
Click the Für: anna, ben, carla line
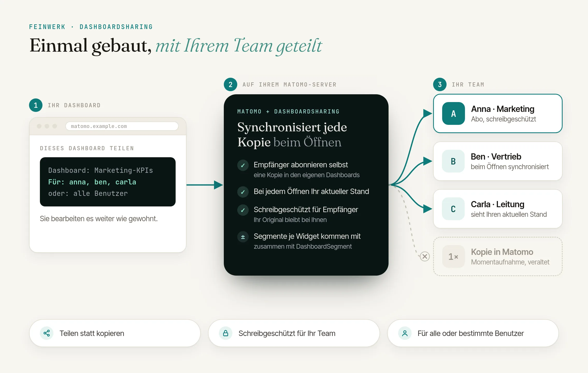92,182
